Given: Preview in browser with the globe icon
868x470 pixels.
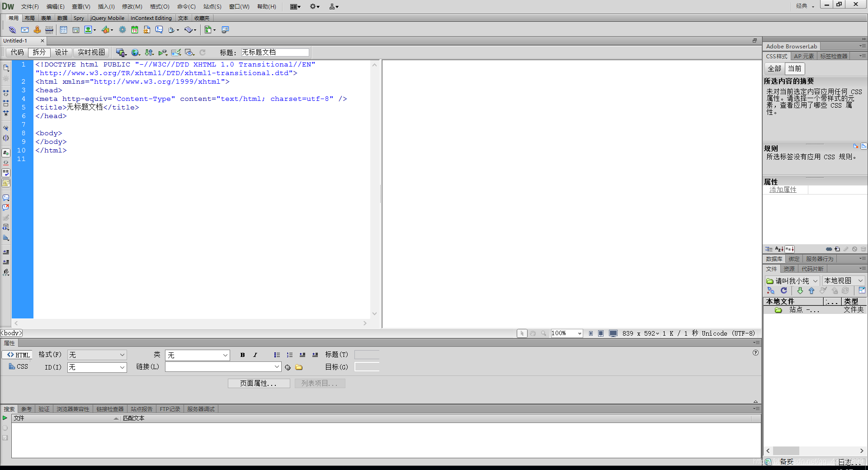Looking at the screenshot, I should click(x=135, y=52).
